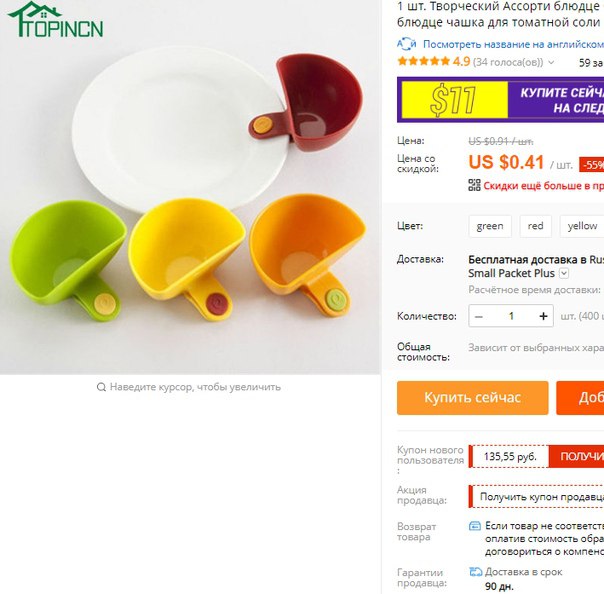Image resolution: width=604 pixels, height=594 pixels.
Task: Click the TOPINCN store logo
Action: [55, 19]
